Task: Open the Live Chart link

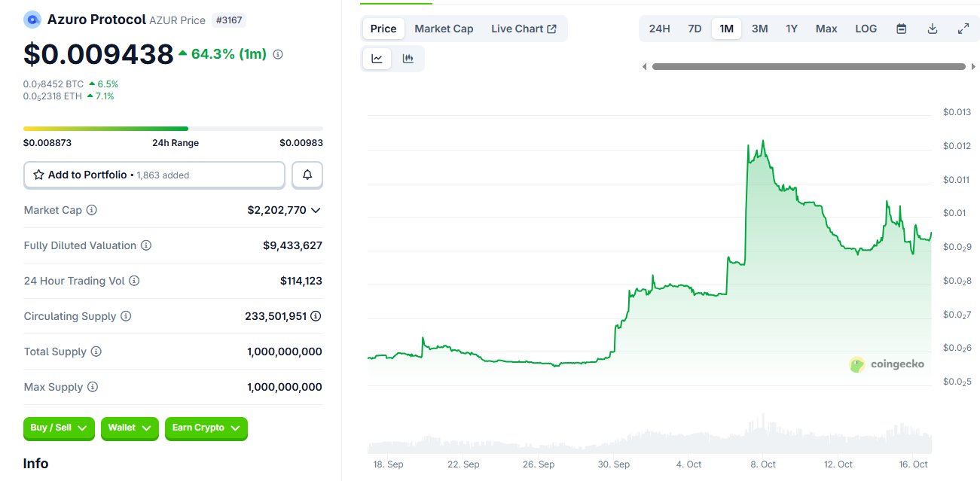Action: coord(524,29)
